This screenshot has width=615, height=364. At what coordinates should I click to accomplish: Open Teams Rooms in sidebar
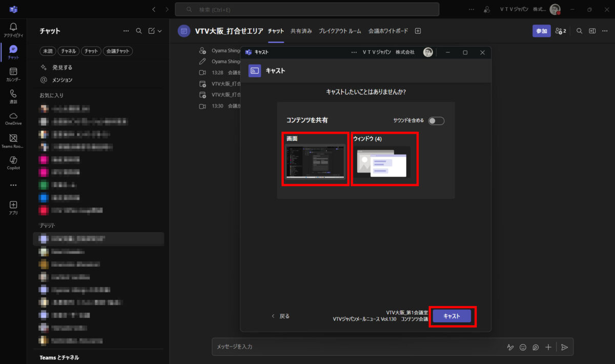tap(13, 141)
